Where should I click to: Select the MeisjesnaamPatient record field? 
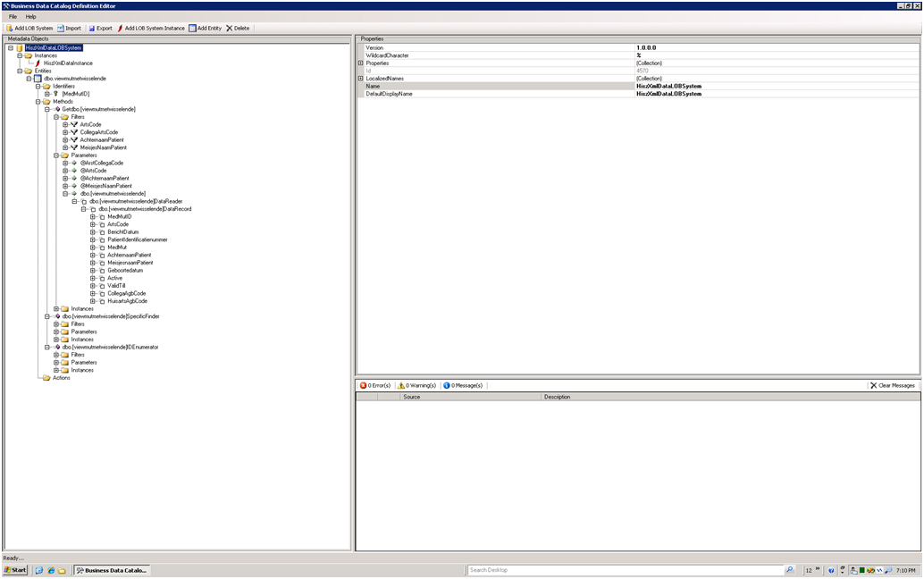coord(130,263)
